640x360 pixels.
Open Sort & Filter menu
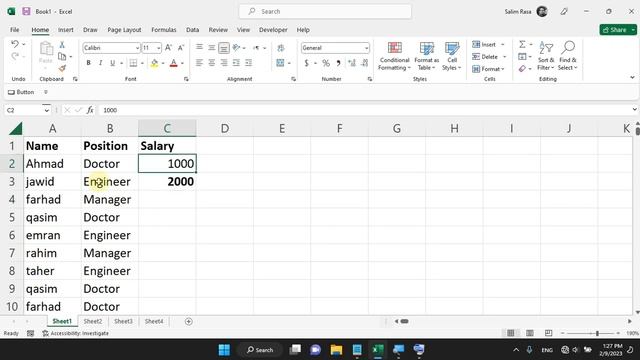[x=546, y=56]
